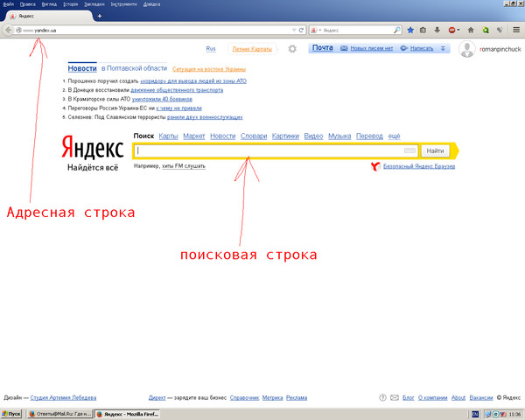Screen dimensions: 525x420
Task: Select the Маркет service link
Action: (x=194, y=136)
